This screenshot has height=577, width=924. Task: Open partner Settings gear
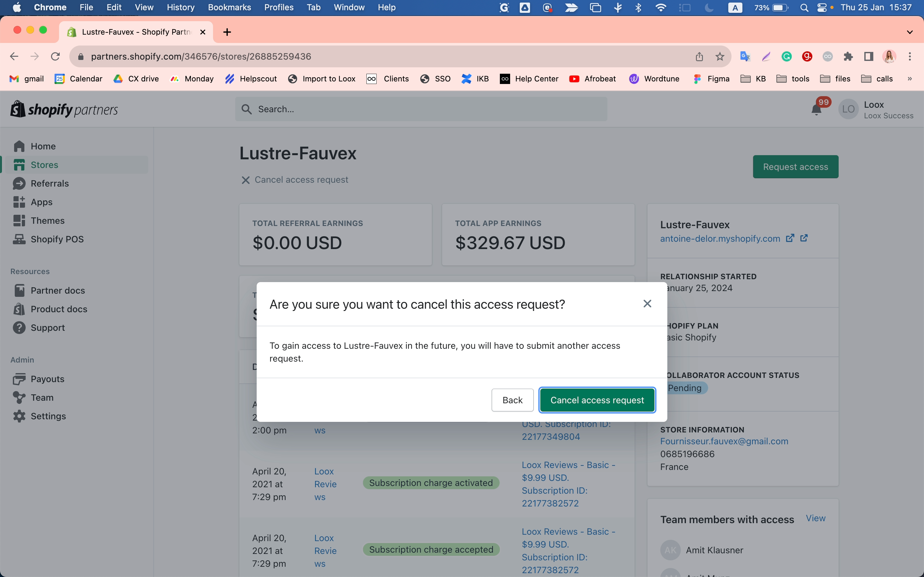19,416
